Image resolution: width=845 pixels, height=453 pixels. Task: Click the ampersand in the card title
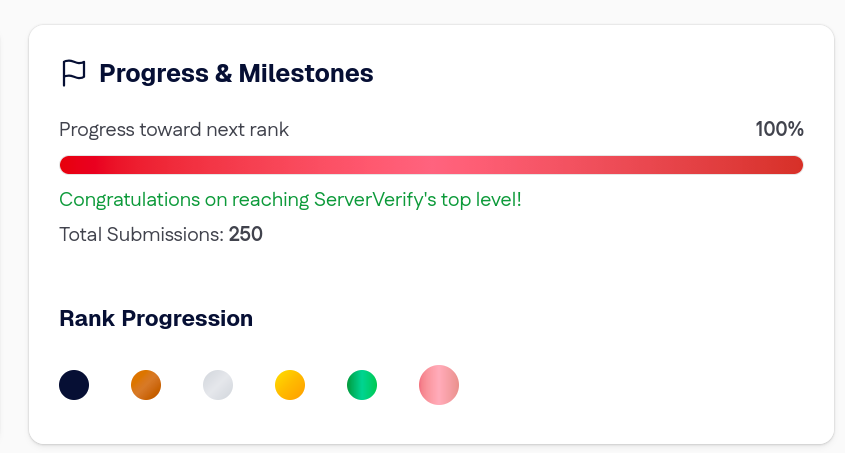[x=223, y=73]
